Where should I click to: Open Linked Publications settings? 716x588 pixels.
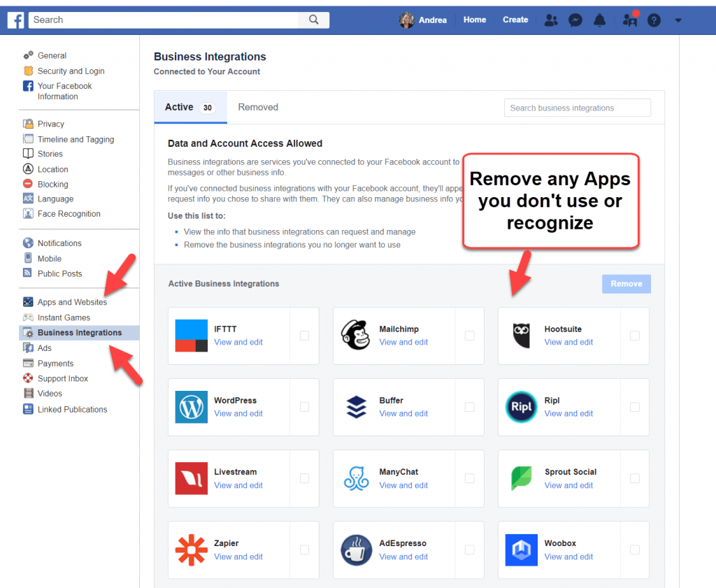[72, 410]
